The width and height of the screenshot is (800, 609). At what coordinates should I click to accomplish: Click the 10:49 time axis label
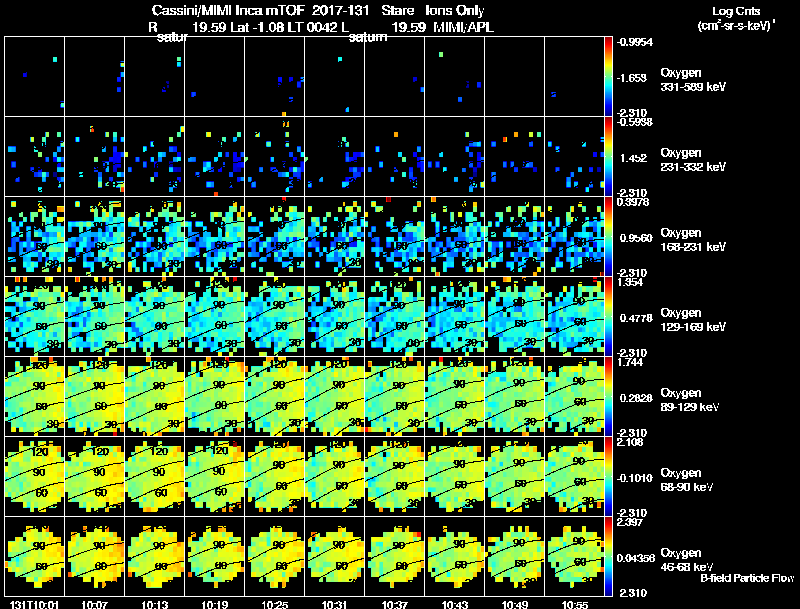pyautogui.click(x=514, y=605)
